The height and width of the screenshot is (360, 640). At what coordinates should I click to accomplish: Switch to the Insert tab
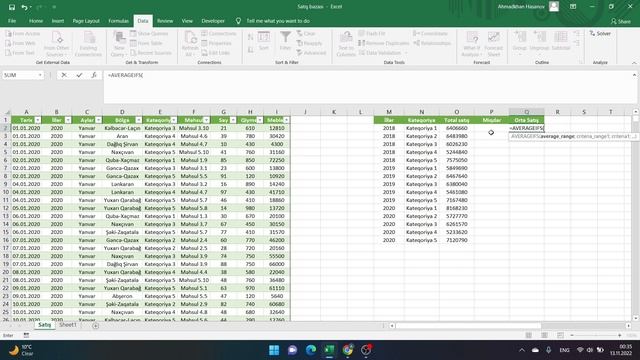coord(58,21)
